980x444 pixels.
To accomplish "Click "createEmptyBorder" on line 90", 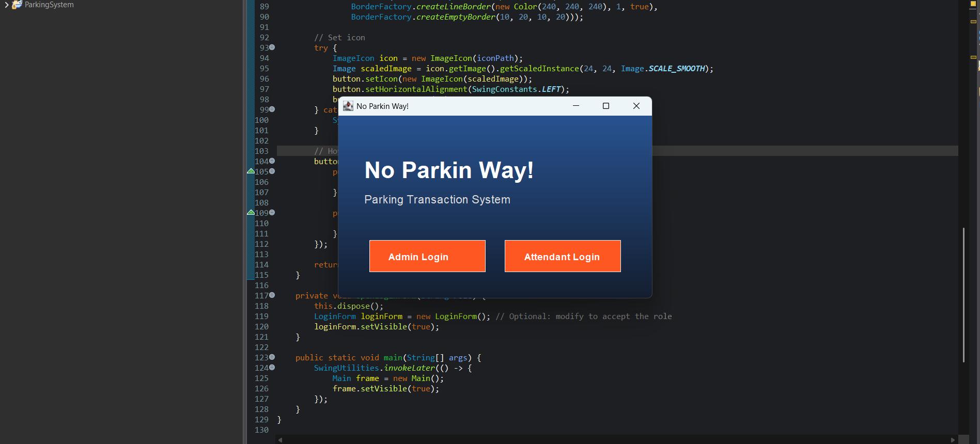I will pyautogui.click(x=456, y=17).
